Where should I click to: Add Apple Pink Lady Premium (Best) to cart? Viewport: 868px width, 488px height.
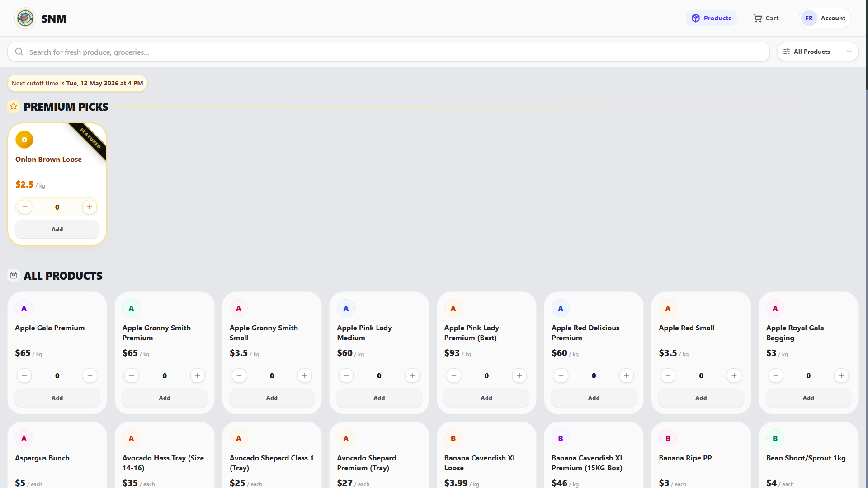(x=486, y=398)
